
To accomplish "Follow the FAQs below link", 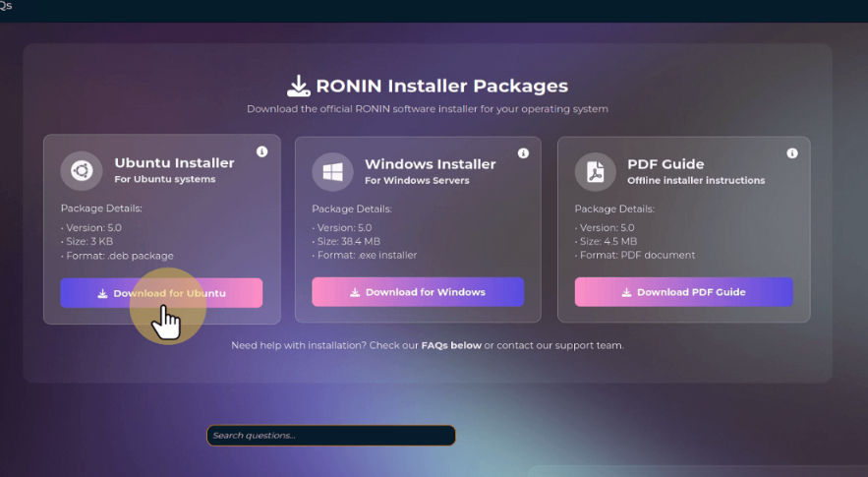I will (450, 345).
